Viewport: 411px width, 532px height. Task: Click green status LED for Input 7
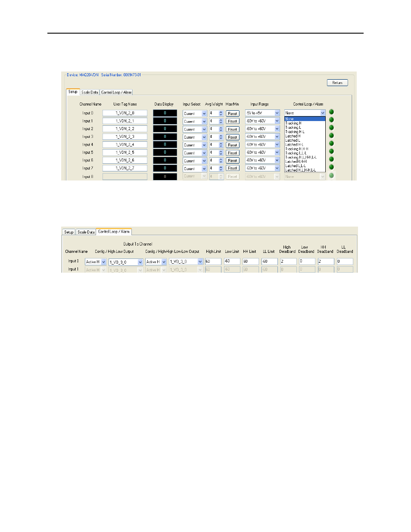331,167
